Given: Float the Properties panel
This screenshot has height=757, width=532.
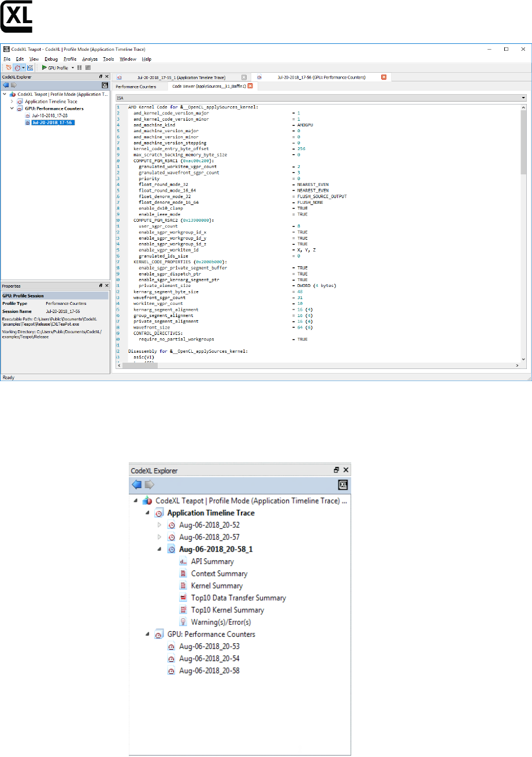Looking at the screenshot, I should [101, 286].
